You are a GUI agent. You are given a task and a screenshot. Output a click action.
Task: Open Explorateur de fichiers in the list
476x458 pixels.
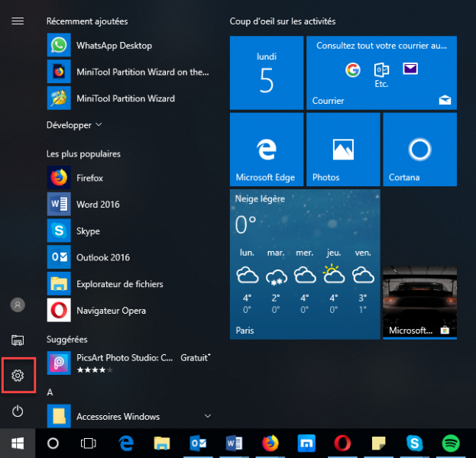point(129,284)
